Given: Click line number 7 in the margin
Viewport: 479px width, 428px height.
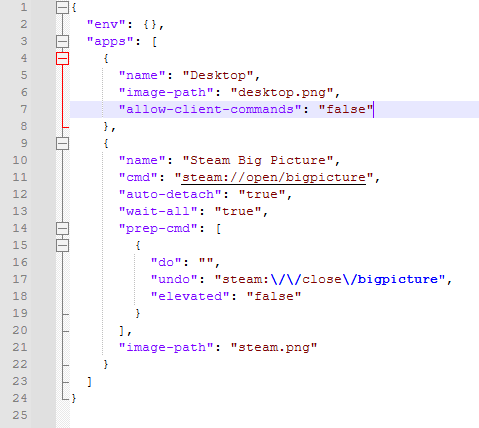Looking at the screenshot, I should (24, 109).
